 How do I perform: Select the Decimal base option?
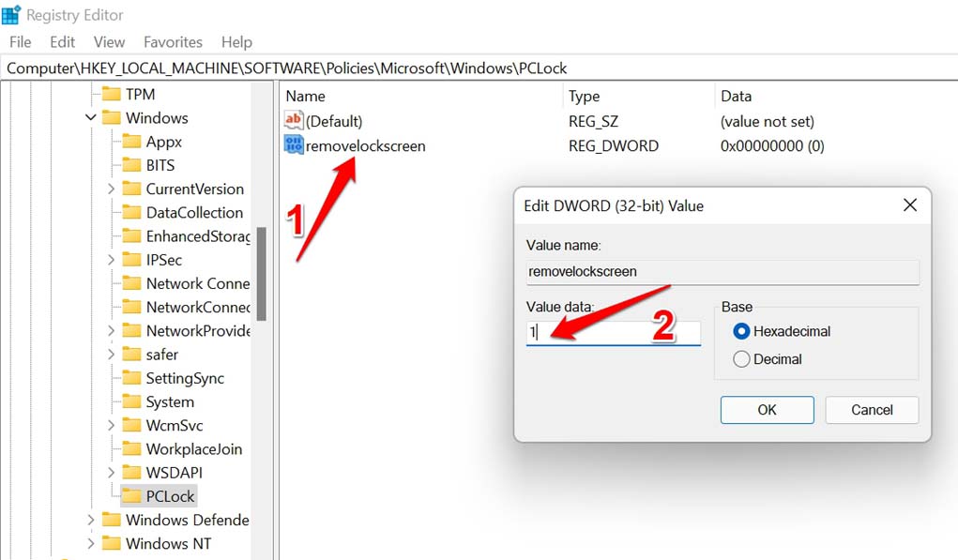pos(741,359)
